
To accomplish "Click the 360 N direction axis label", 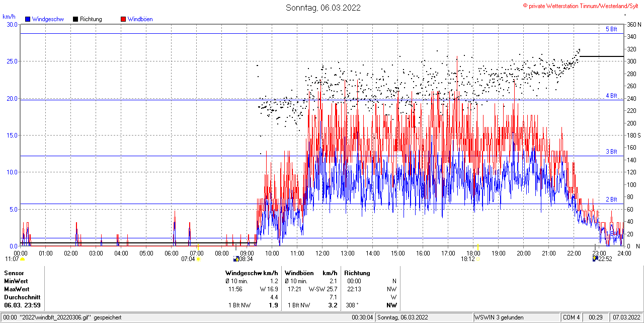I will pyautogui.click(x=634, y=25).
